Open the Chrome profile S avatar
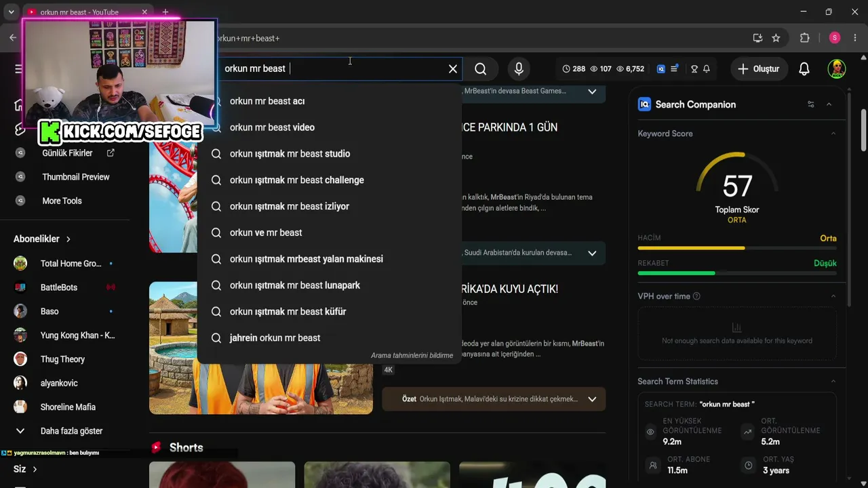Viewport: 868px width, 488px height. [835, 38]
